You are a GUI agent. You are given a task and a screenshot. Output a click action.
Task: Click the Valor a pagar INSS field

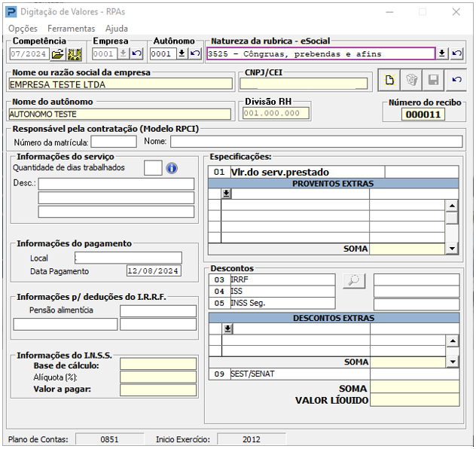tap(158, 390)
